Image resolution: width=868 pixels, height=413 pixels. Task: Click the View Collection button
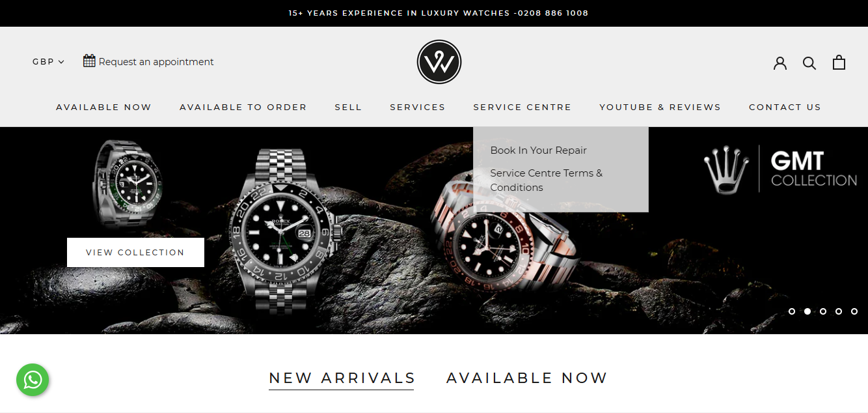135,252
